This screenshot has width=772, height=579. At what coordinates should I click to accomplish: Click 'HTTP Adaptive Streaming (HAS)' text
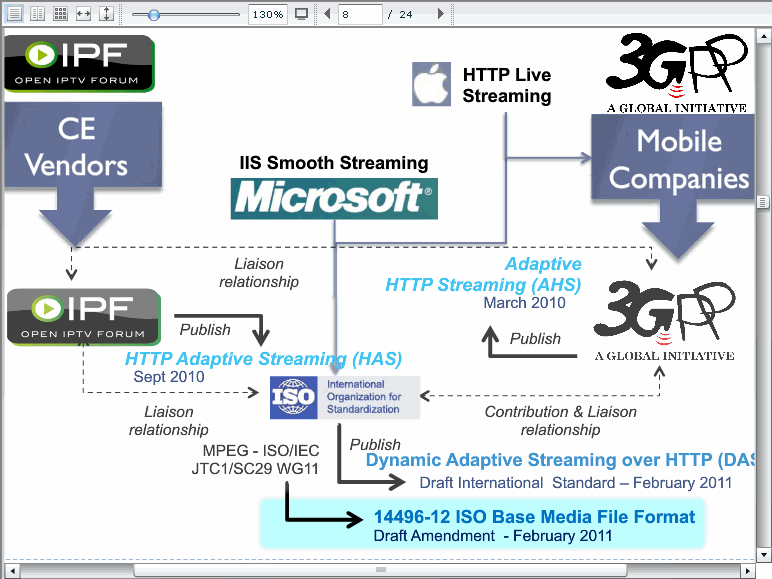tap(263, 359)
